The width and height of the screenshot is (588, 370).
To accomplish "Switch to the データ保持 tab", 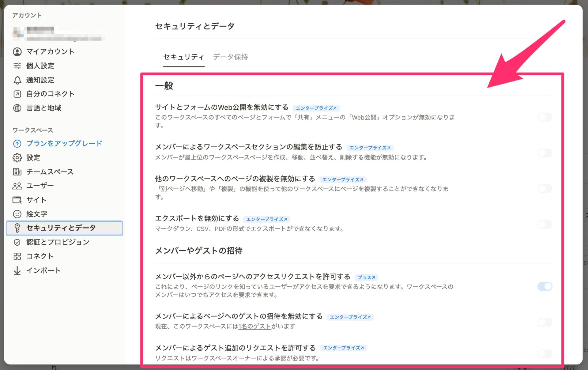I will pos(231,57).
